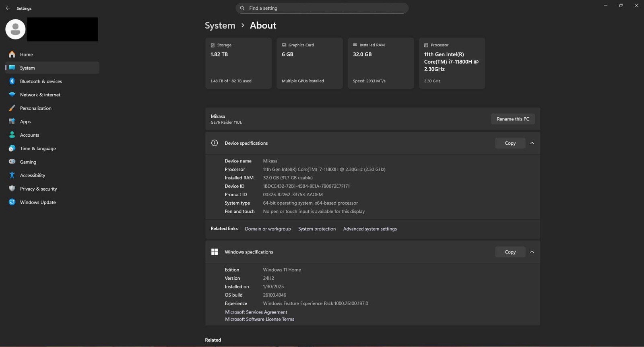Click the System monitor icon in sidebar

(12, 68)
